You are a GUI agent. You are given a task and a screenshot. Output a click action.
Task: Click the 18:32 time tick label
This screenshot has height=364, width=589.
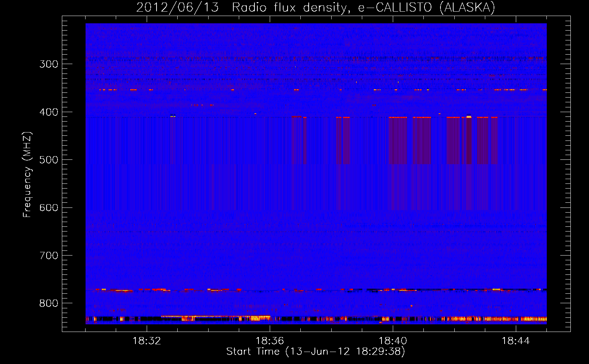point(147,341)
